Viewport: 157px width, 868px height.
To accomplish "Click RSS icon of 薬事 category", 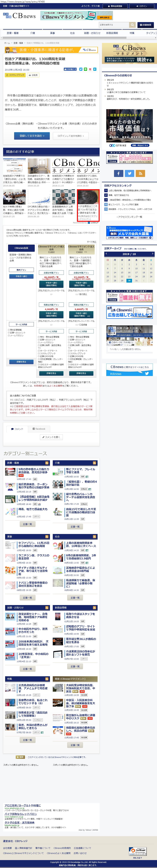I will click(47, 536).
